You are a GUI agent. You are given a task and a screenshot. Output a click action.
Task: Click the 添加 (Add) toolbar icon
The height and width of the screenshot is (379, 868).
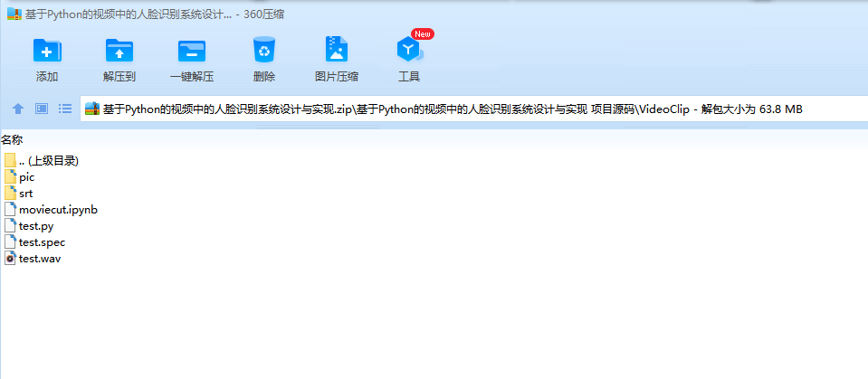click(47, 51)
